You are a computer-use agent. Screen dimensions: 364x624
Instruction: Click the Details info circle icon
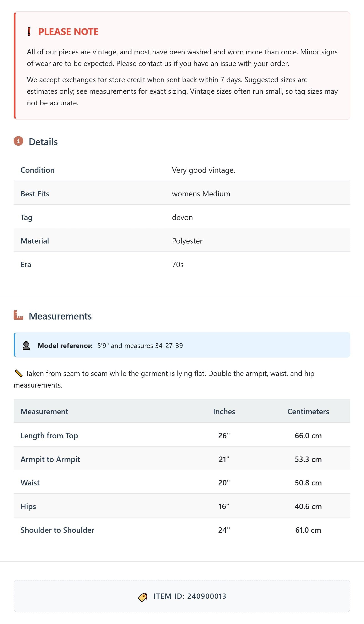[18, 141]
